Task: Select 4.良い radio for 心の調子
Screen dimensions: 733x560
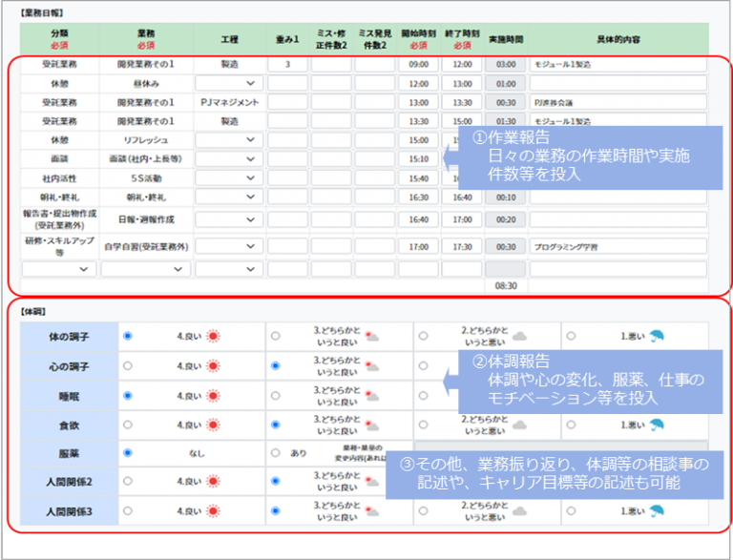Action: tap(128, 366)
